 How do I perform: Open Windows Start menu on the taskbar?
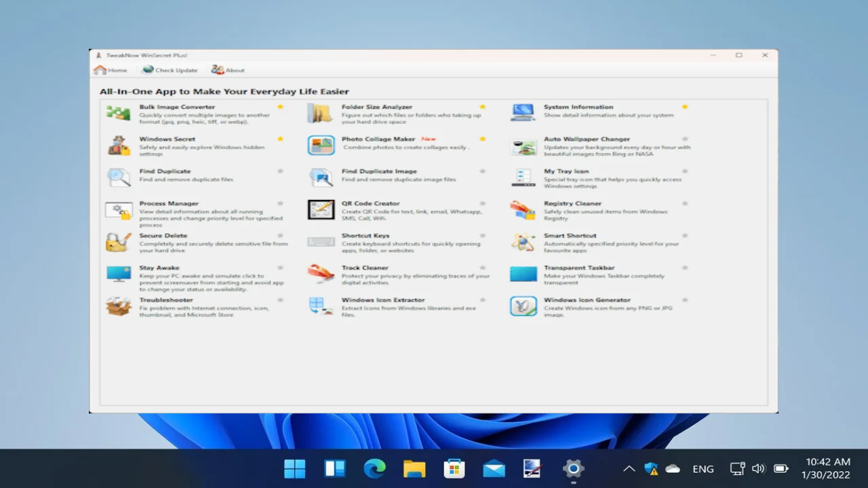[295, 468]
